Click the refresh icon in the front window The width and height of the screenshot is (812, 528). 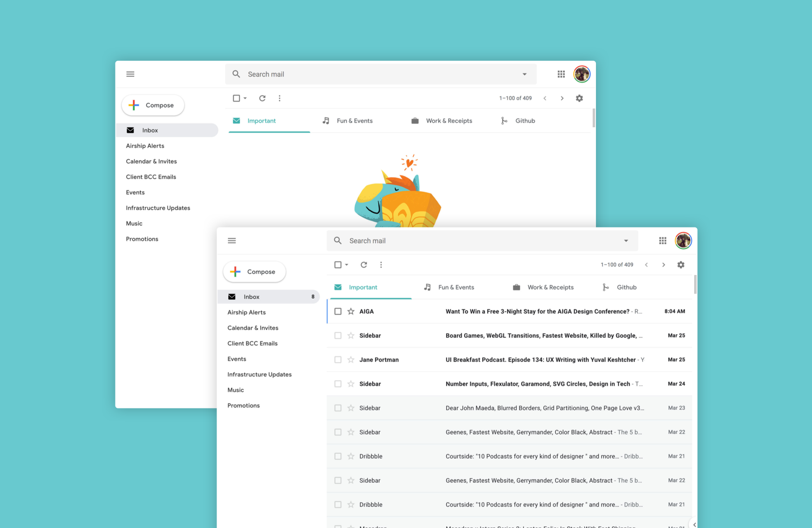(364, 265)
